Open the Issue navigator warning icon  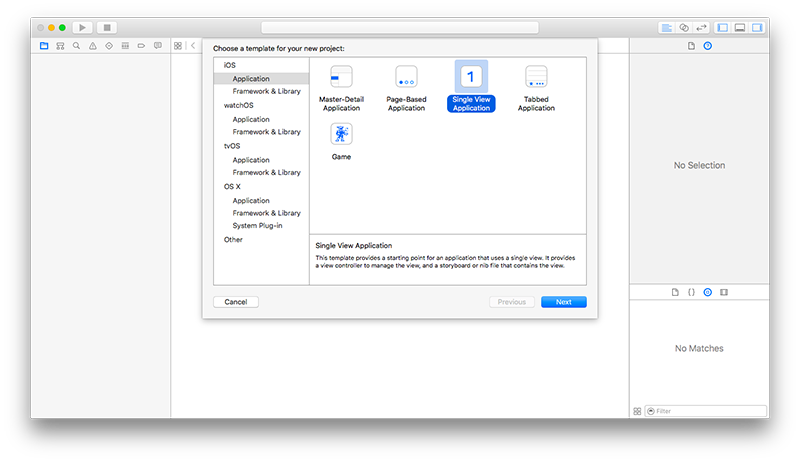click(x=92, y=46)
